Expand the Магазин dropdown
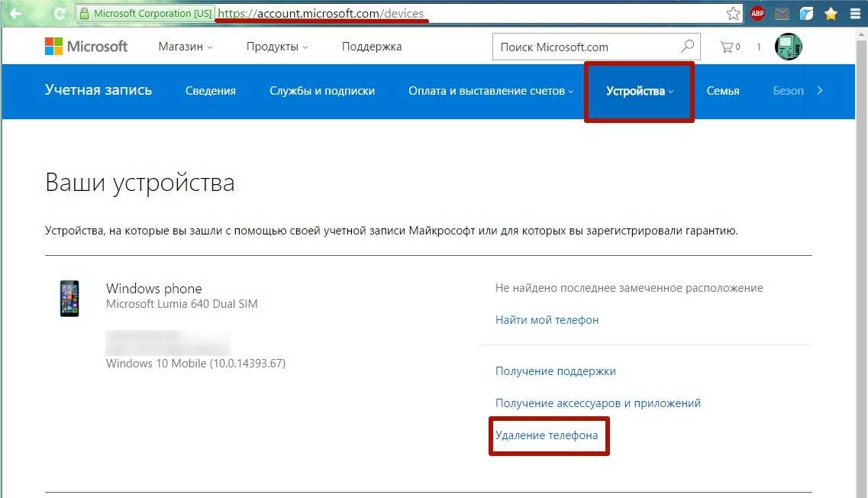This screenshot has height=498, width=868. [186, 47]
